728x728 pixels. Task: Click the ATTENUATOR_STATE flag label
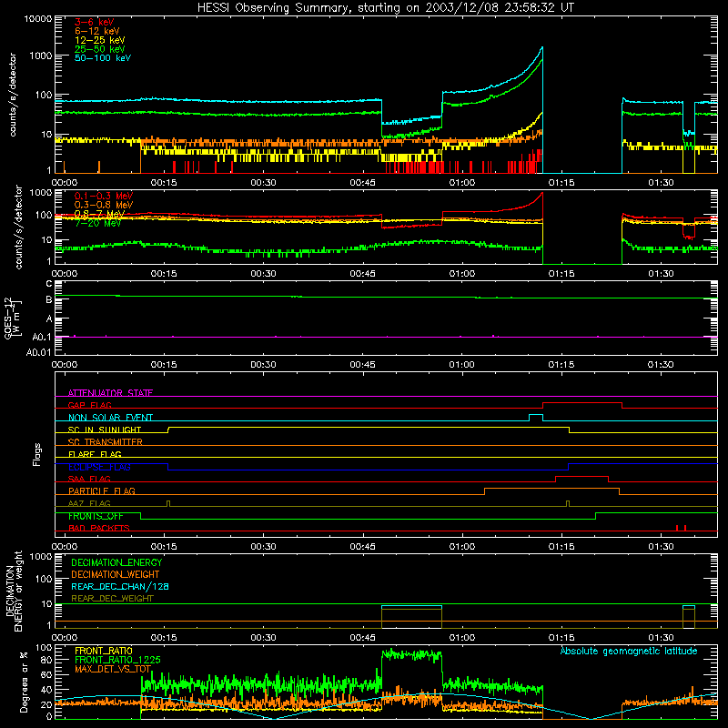tap(110, 393)
